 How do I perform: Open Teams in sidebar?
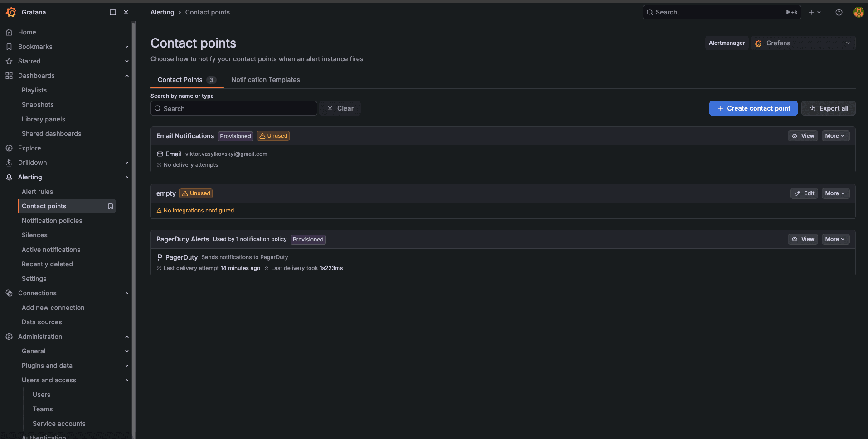pyautogui.click(x=43, y=409)
